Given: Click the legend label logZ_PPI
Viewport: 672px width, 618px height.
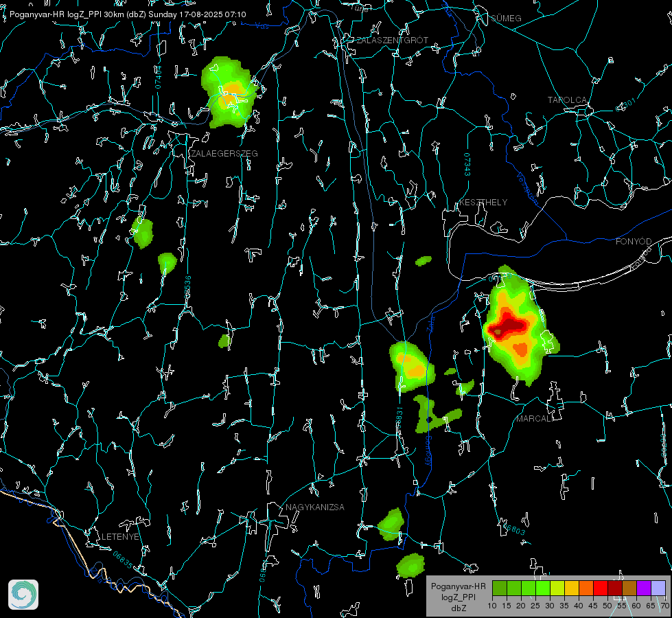Looking at the screenshot, I should (x=458, y=597).
